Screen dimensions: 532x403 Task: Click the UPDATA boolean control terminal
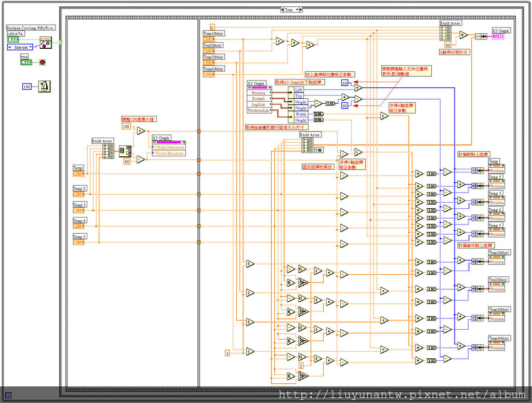(13, 39)
